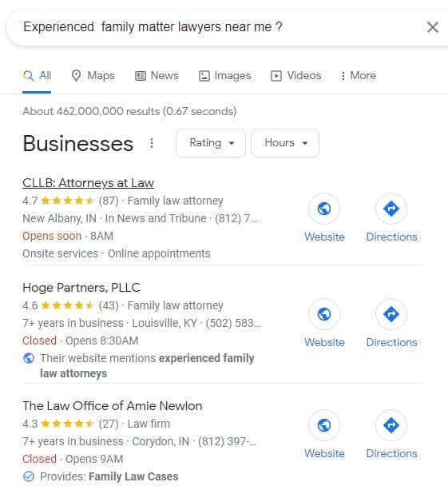Expand the Hours filter dropdown

click(285, 143)
